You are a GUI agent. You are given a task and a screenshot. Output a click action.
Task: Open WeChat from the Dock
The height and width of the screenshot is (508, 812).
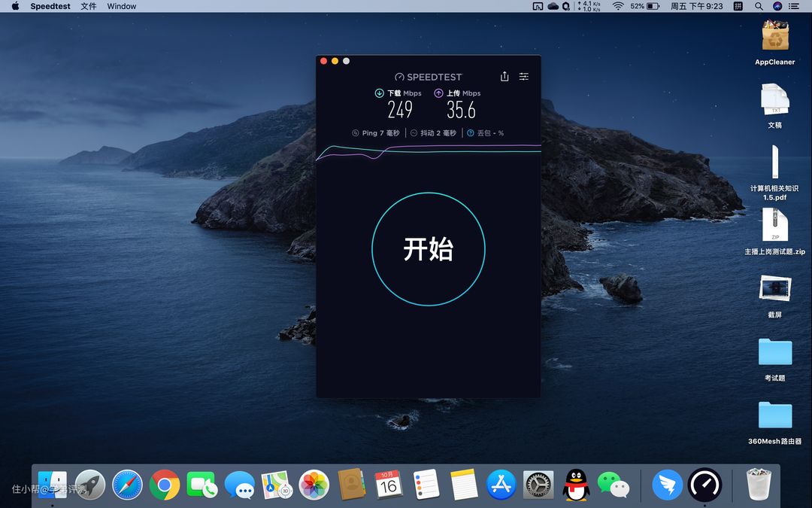pyautogui.click(x=613, y=485)
